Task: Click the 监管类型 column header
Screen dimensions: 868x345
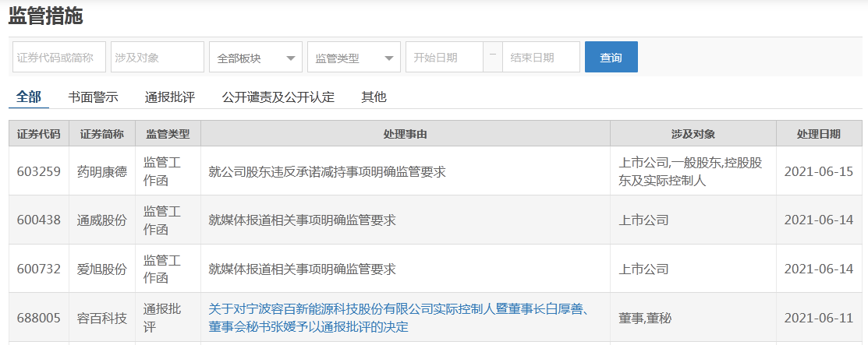Action: 168,134
